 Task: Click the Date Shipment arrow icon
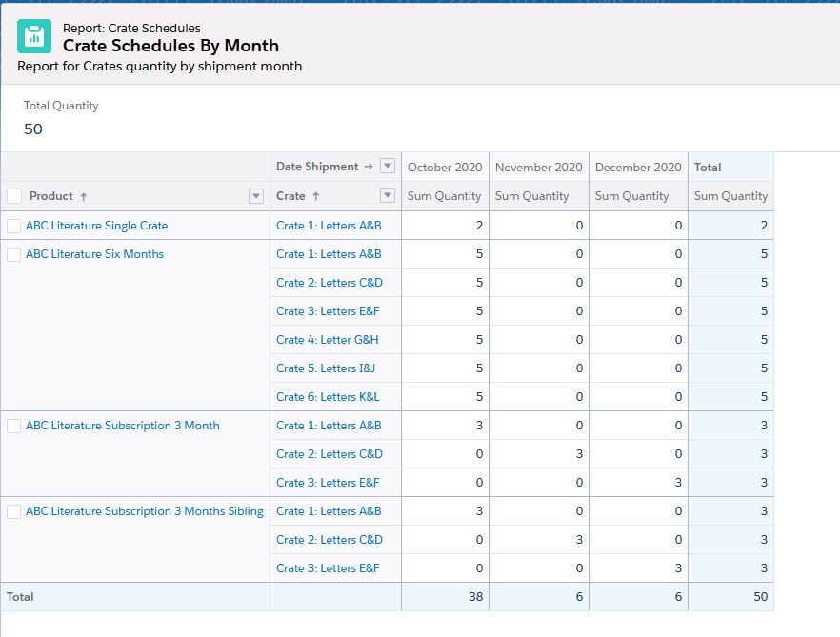368,167
